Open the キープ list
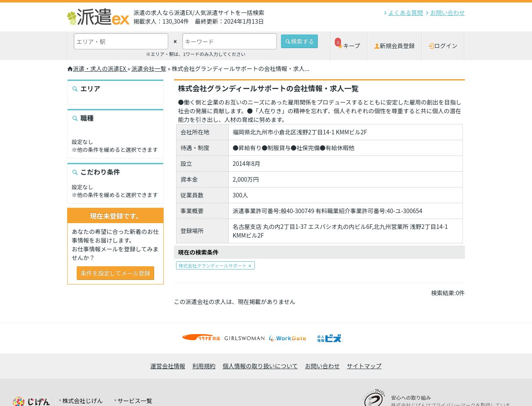The width and height of the screenshot is (532, 406). coord(349,46)
